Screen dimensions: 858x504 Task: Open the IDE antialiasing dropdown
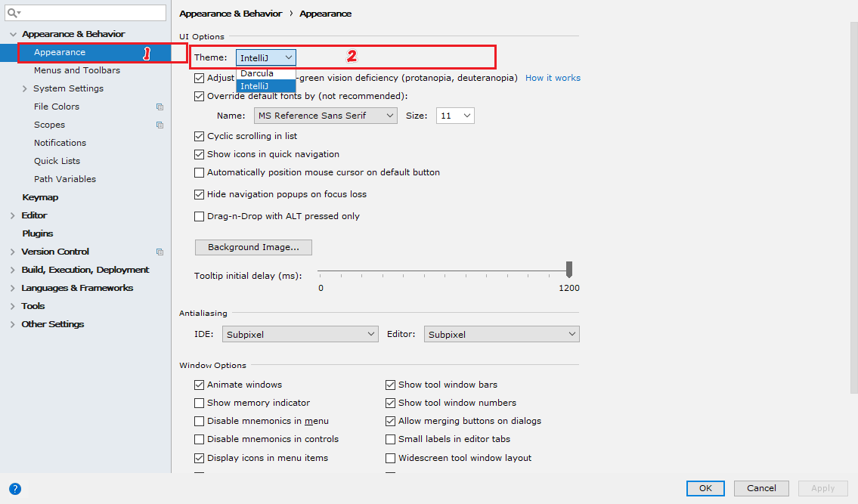point(300,334)
